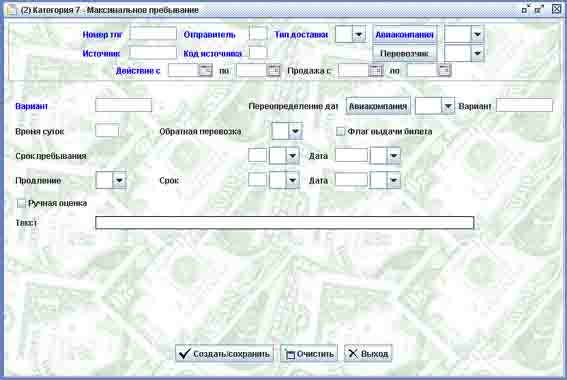This screenshot has height=380, width=567.
Task: Click the Создать/сохранить button
Action: [224, 354]
